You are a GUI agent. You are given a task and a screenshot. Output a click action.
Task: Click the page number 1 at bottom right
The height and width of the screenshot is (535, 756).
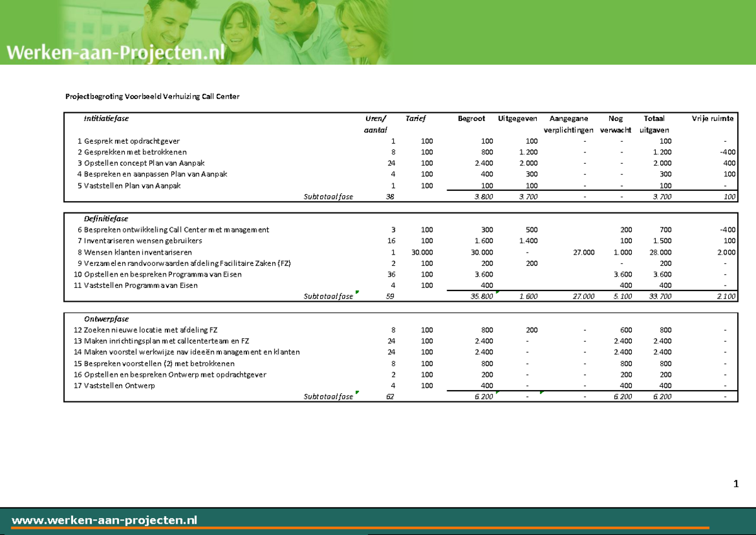(735, 483)
